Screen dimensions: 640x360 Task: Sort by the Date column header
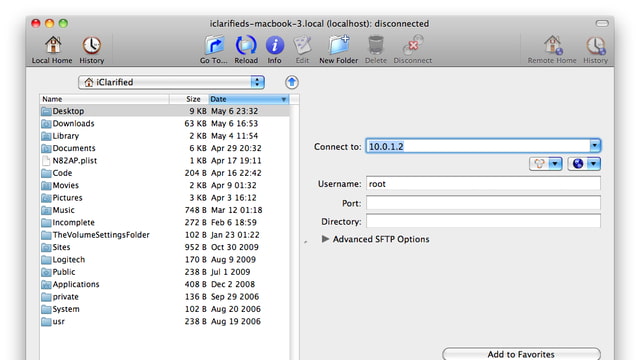click(x=249, y=99)
